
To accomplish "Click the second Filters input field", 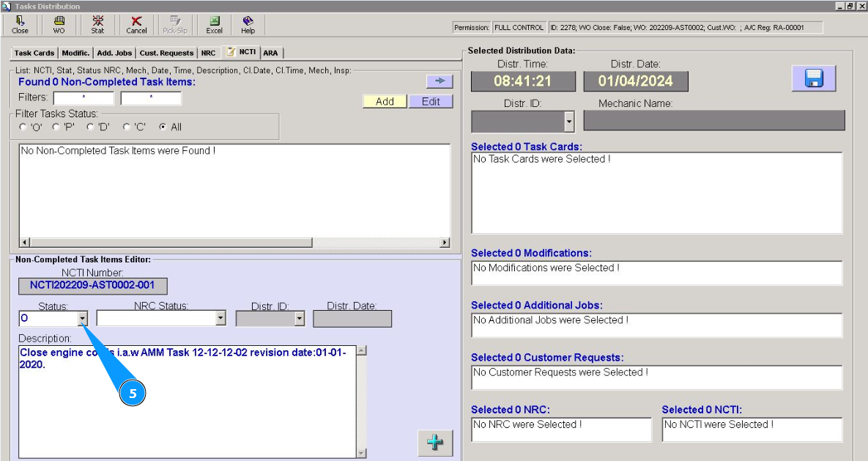I will 151,98.
